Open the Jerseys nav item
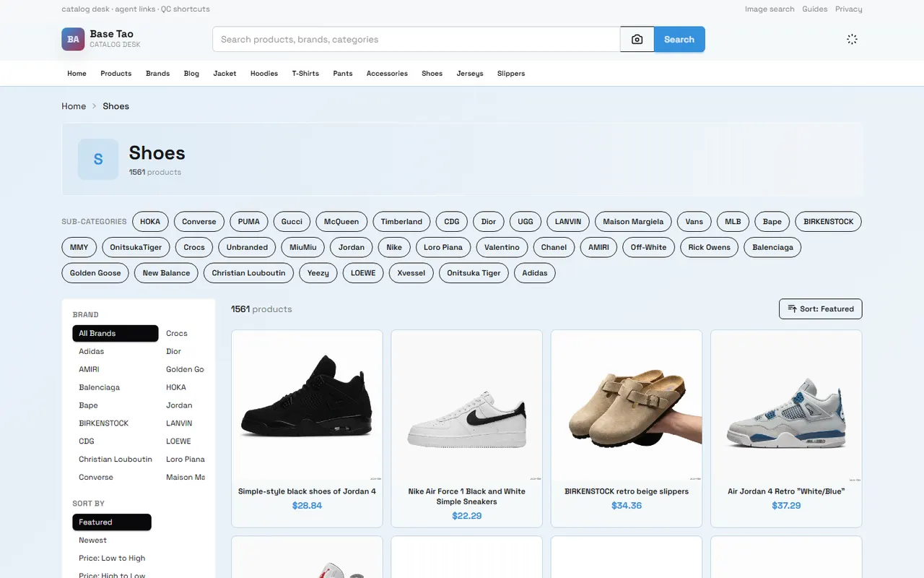924x578 pixels. pos(470,74)
